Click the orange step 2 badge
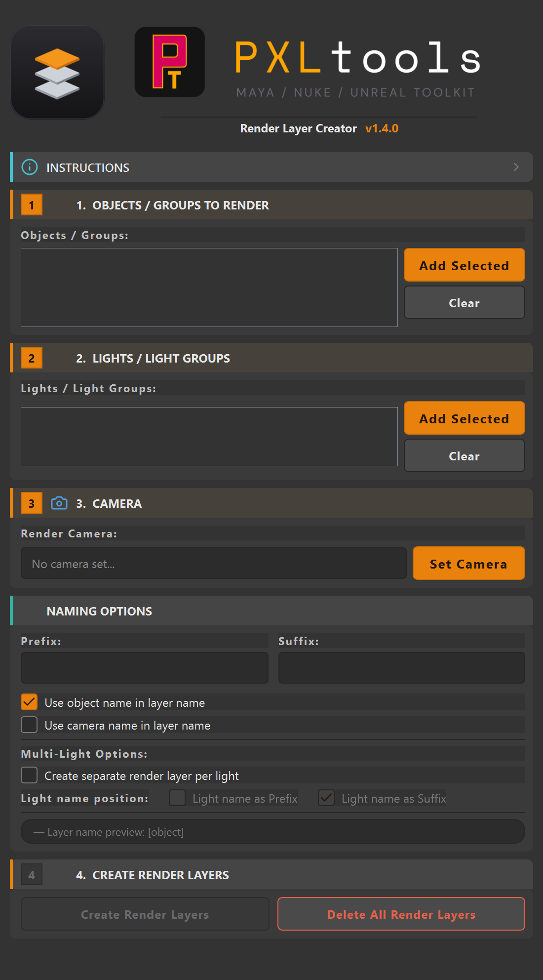Image resolution: width=543 pixels, height=980 pixels. click(x=32, y=358)
